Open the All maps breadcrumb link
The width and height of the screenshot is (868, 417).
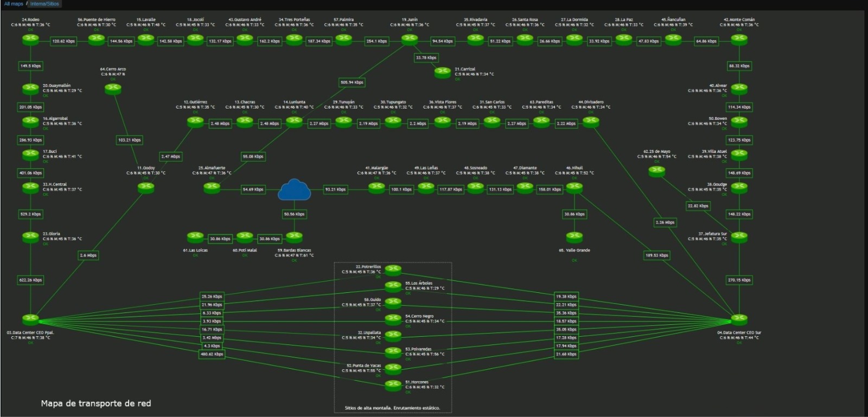(x=14, y=4)
